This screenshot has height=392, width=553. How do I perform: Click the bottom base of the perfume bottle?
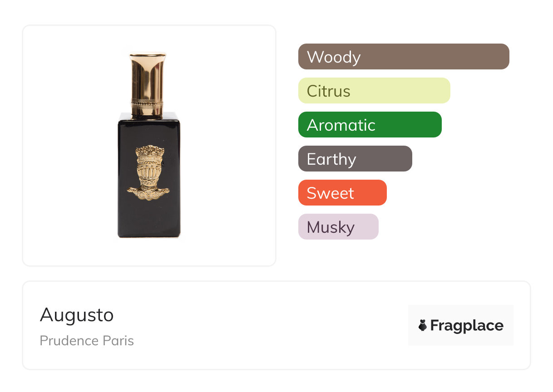(x=149, y=235)
